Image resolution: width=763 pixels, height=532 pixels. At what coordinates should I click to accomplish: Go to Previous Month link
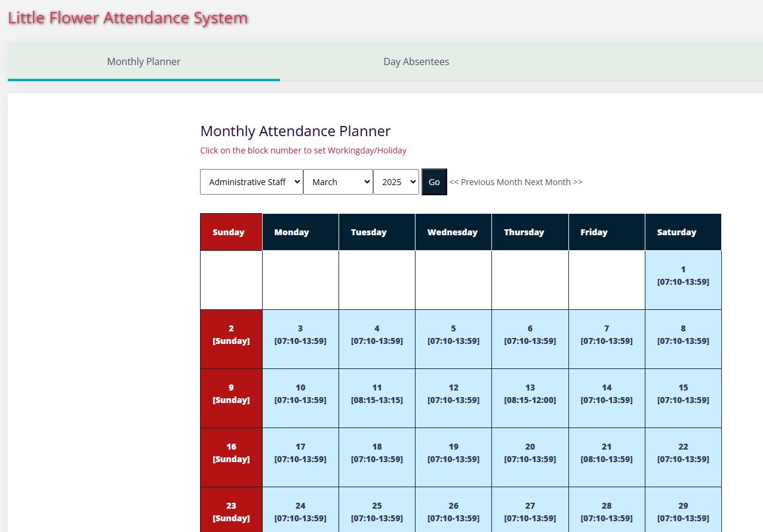pyautogui.click(x=485, y=182)
